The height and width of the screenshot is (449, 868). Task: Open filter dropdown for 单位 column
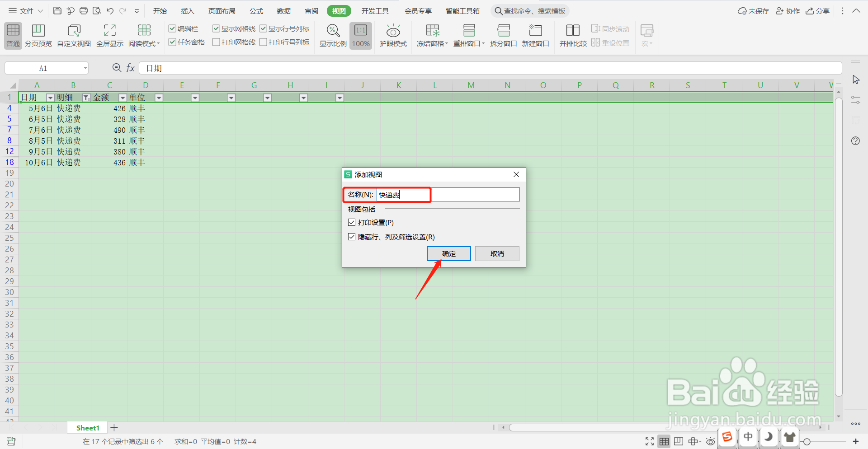tap(159, 98)
